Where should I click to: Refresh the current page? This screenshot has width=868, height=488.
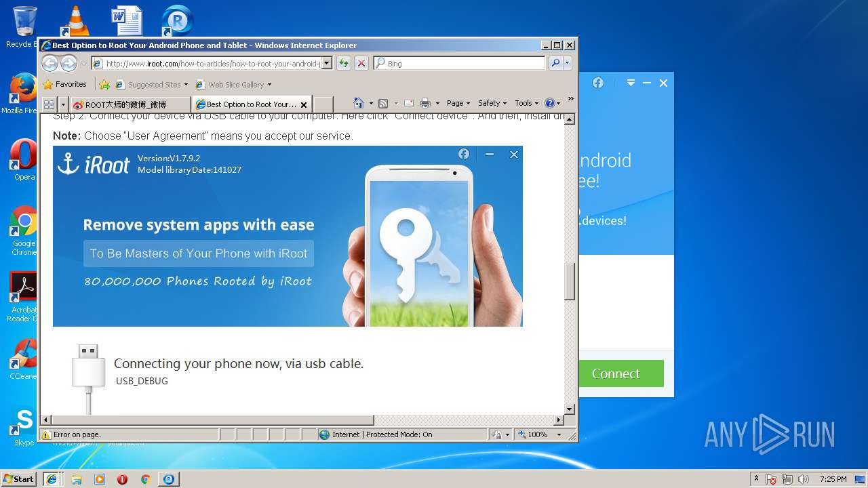pos(344,63)
